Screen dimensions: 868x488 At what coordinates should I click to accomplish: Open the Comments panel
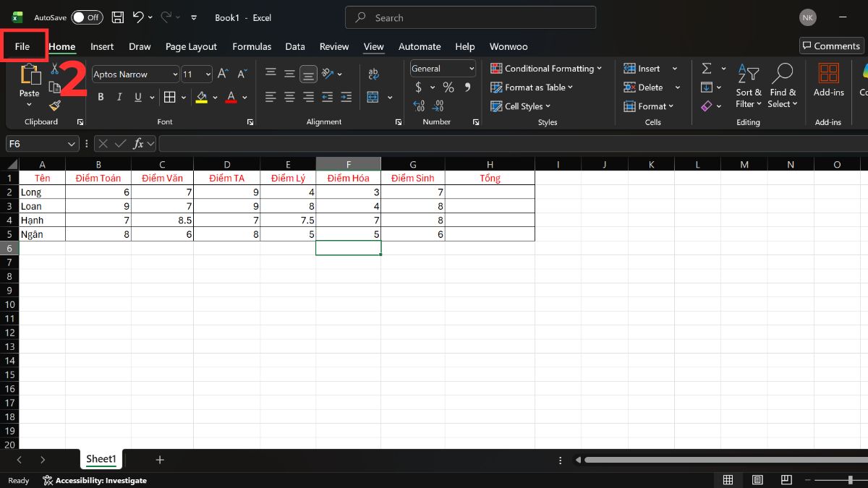click(x=831, y=45)
